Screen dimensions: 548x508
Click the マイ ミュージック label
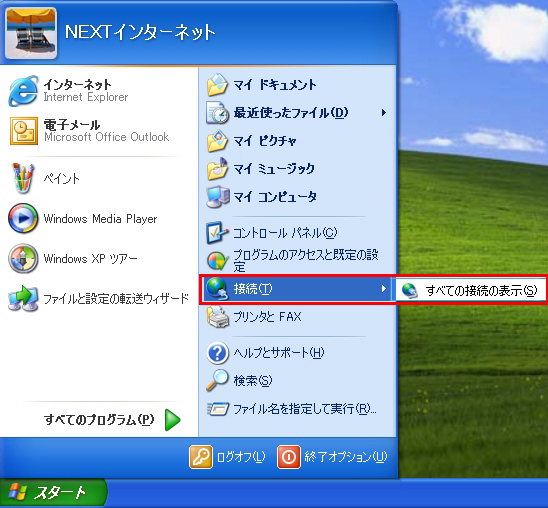coord(274,169)
